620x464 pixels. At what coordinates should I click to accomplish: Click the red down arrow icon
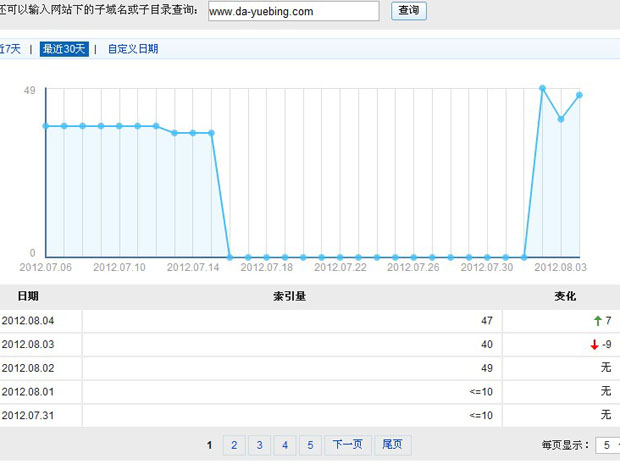[x=594, y=345]
